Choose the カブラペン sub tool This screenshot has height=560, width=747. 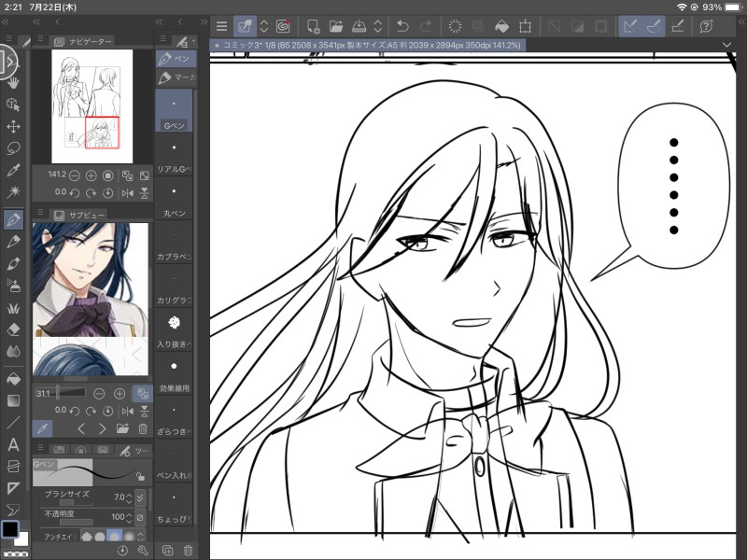174,243
